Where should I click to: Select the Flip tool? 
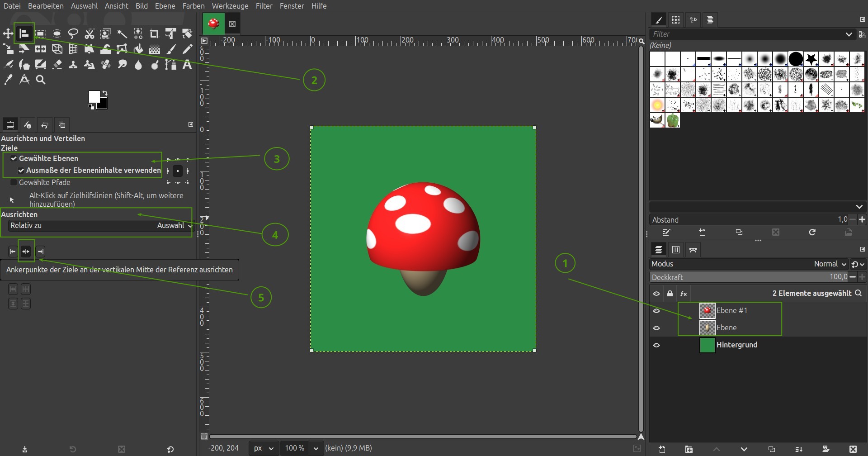click(41, 49)
